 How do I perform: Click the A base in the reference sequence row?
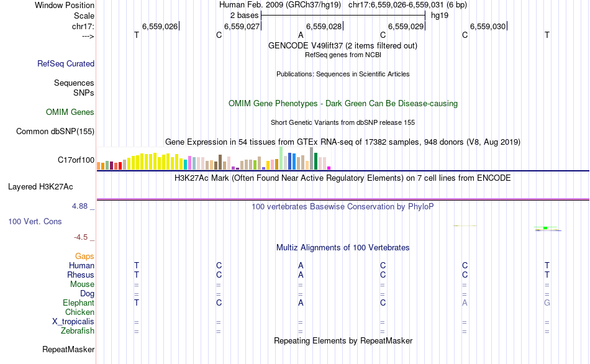click(301, 35)
